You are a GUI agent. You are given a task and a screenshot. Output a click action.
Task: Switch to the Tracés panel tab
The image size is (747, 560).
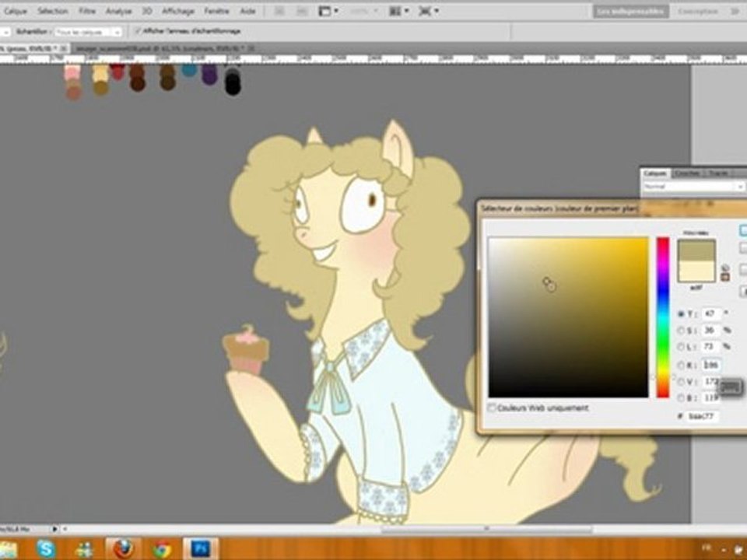(x=718, y=173)
